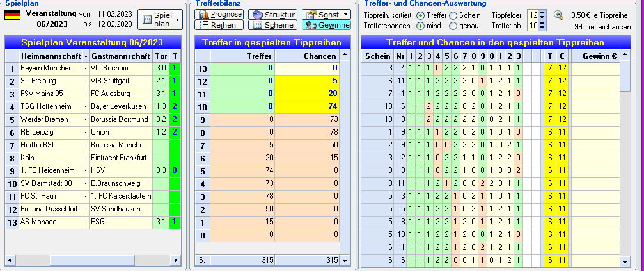Open the Reihen list button
Viewport: 644px width, 271px height.
(219, 25)
